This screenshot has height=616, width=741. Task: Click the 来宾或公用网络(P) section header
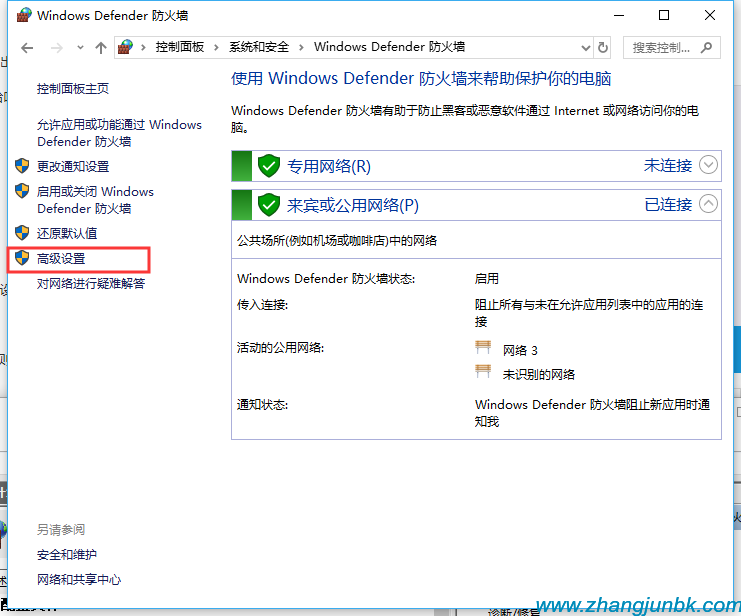pyautogui.click(x=476, y=205)
